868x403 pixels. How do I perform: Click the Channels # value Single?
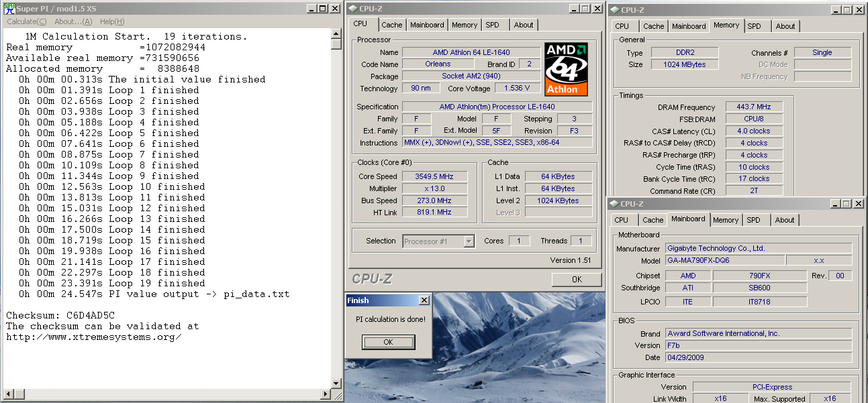point(822,52)
